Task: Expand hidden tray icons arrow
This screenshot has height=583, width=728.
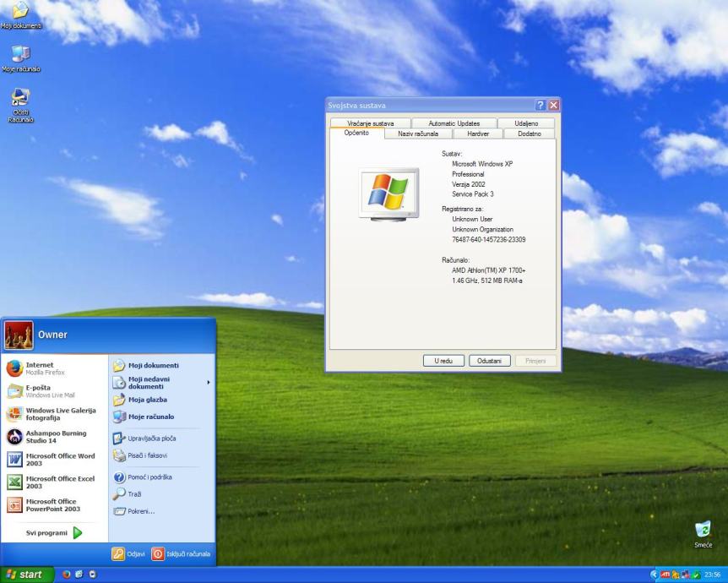Action: [x=655, y=575]
